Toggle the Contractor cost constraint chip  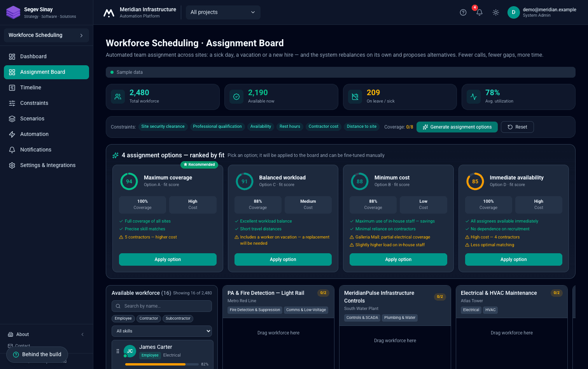tap(324, 127)
